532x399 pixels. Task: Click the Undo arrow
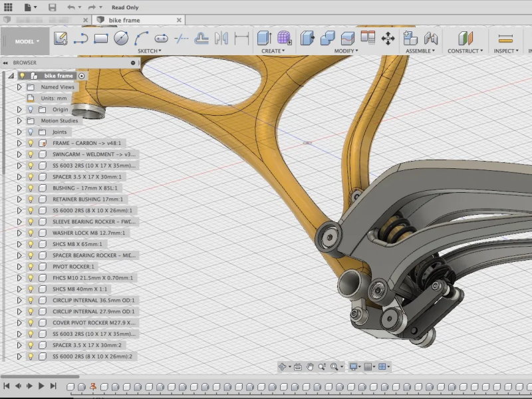tap(71, 7)
